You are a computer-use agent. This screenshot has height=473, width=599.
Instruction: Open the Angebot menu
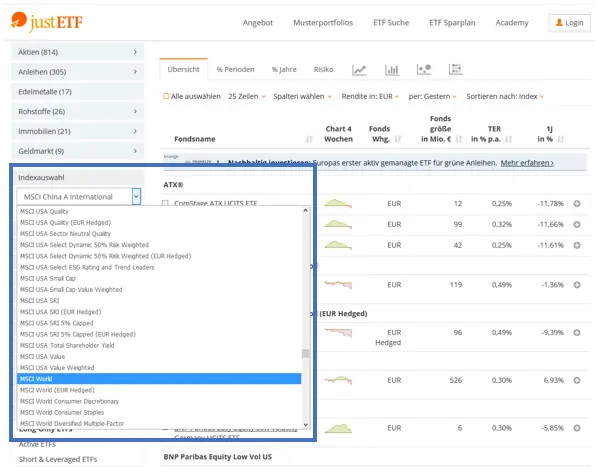click(x=258, y=23)
